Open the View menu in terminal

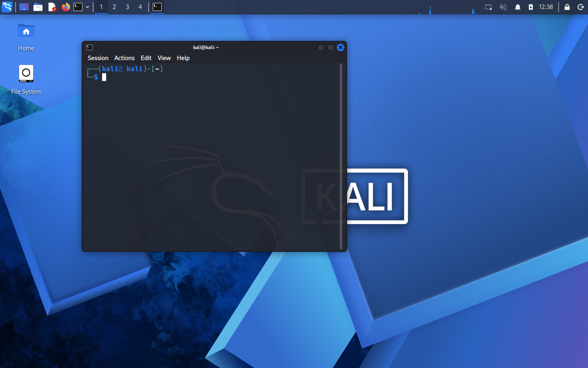(164, 58)
